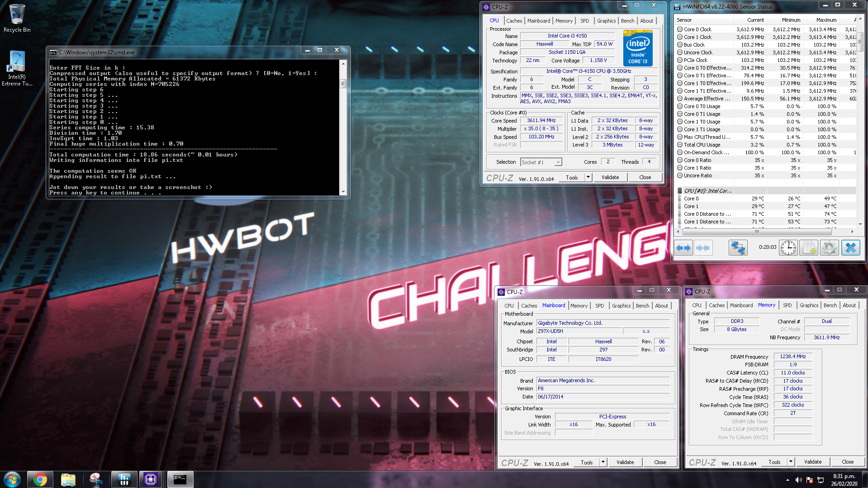868x488 pixels.
Task: Switch to Caches tab in top CPU-Z
Action: click(x=514, y=21)
